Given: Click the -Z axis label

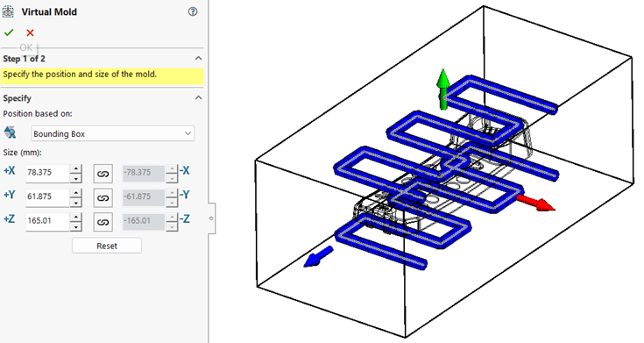Looking at the screenshot, I should point(184,218).
